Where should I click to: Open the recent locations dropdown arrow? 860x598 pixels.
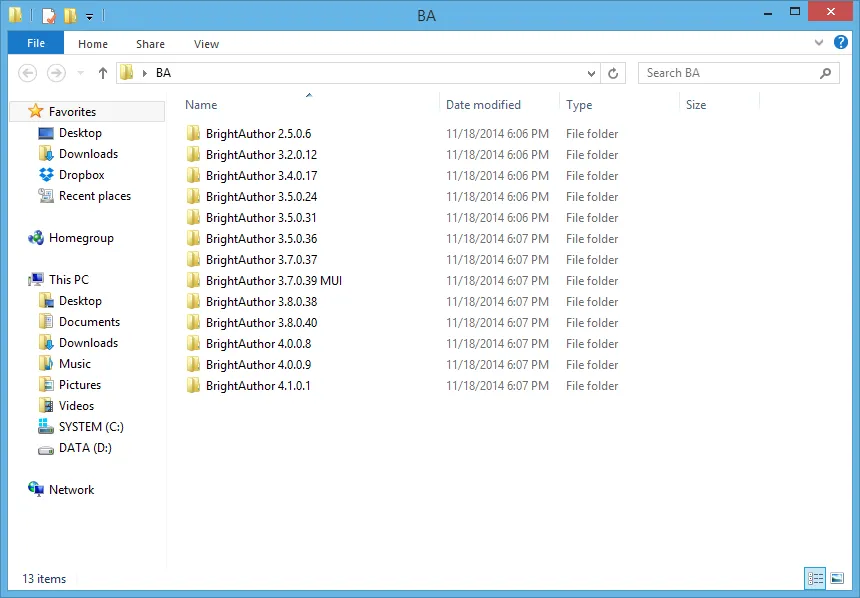tap(81, 73)
